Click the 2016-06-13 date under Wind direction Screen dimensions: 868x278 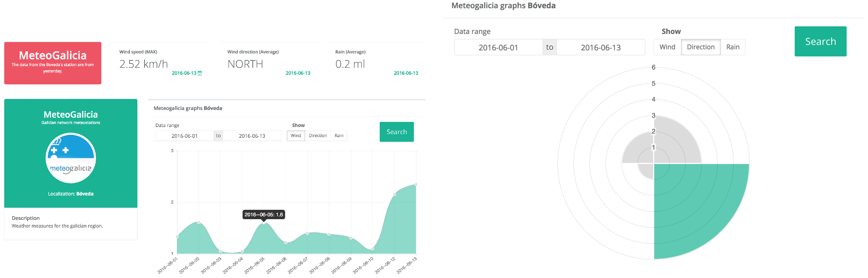[x=298, y=73]
